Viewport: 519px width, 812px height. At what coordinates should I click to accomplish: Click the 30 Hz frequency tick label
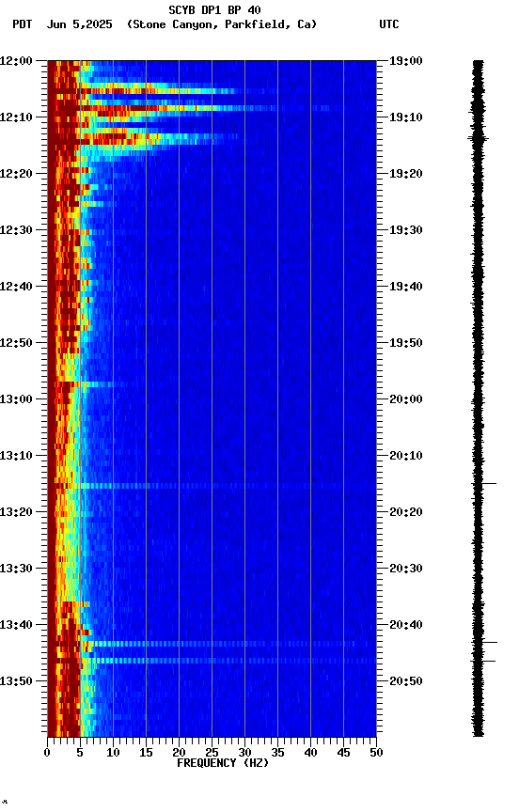pyautogui.click(x=244, y=753)
